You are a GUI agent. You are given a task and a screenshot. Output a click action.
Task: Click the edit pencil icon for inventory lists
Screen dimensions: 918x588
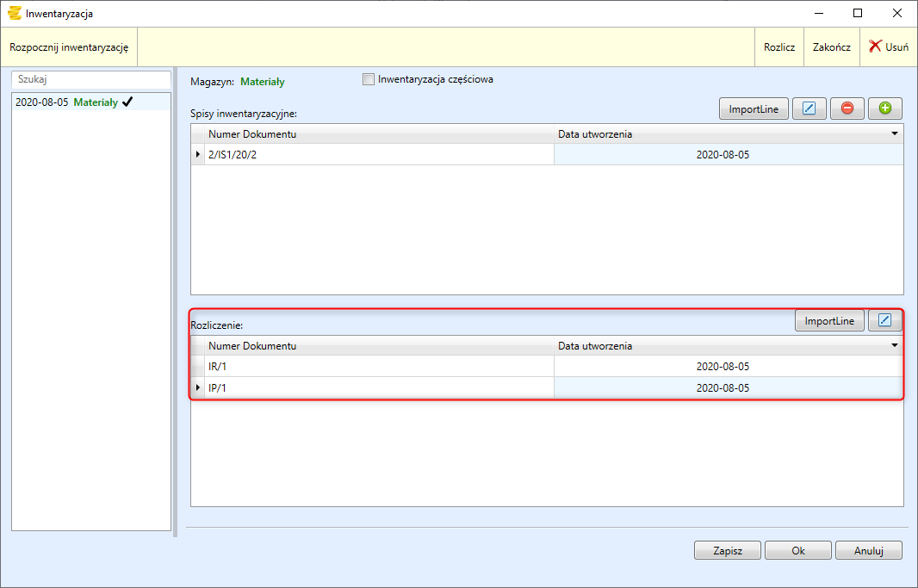(x=809, y=109)
